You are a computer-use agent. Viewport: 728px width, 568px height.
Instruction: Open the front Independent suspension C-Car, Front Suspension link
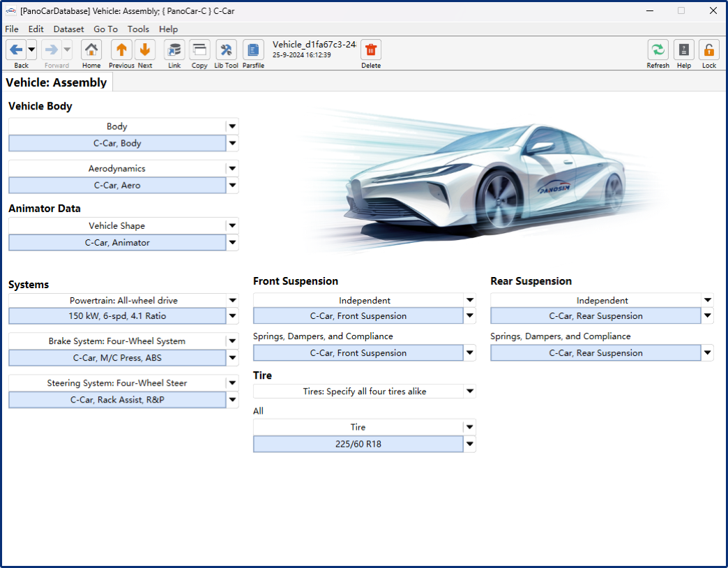click(358, 316)
